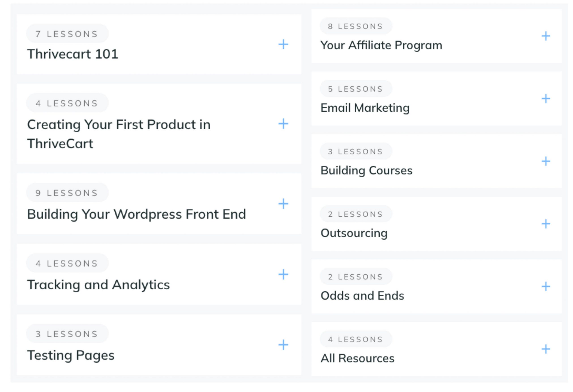The image size is (573, 392).
Task: Select Building Your Wordpress Front End heading
Action: click(136, 214)
